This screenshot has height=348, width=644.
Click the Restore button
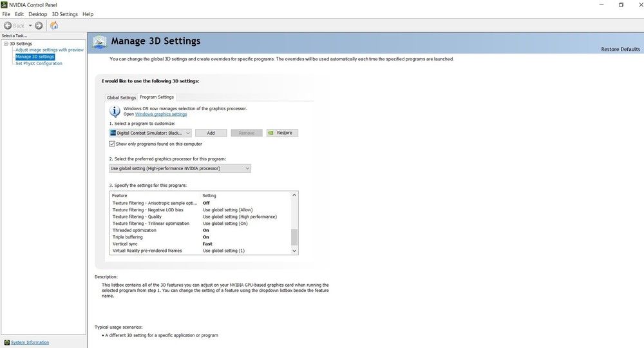[282, 133]
